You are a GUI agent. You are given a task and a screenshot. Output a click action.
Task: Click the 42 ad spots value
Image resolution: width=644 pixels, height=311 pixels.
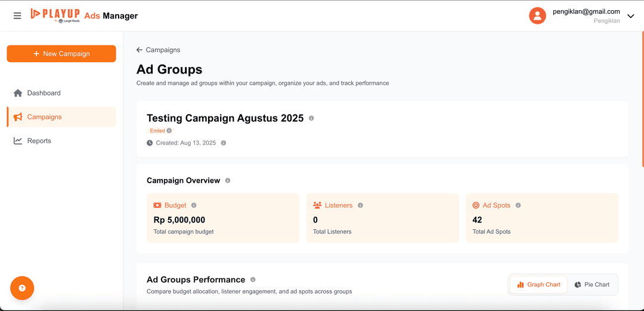coord(477,220)
